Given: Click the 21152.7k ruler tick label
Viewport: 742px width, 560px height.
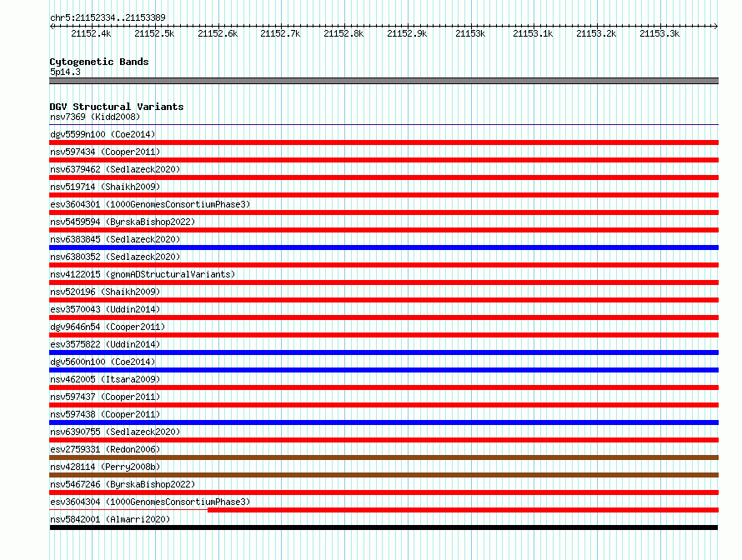Looking at the screenshot, I should pyautogui.click(x=280, y=33).
